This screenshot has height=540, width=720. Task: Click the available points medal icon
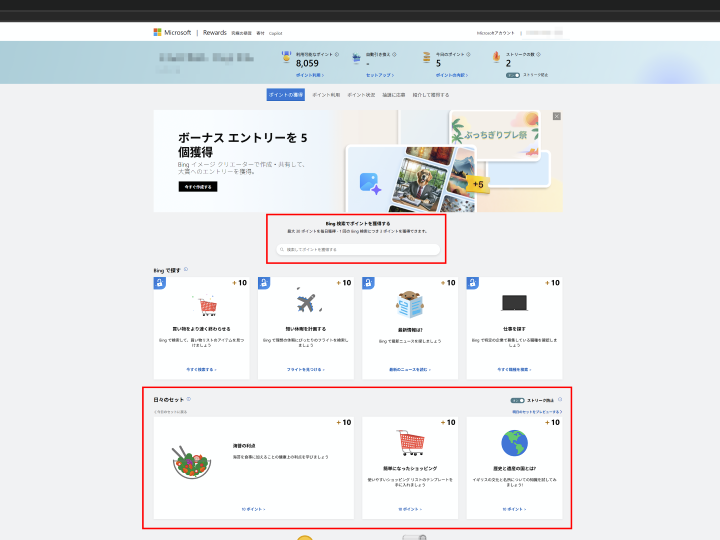tap(286, 57)
